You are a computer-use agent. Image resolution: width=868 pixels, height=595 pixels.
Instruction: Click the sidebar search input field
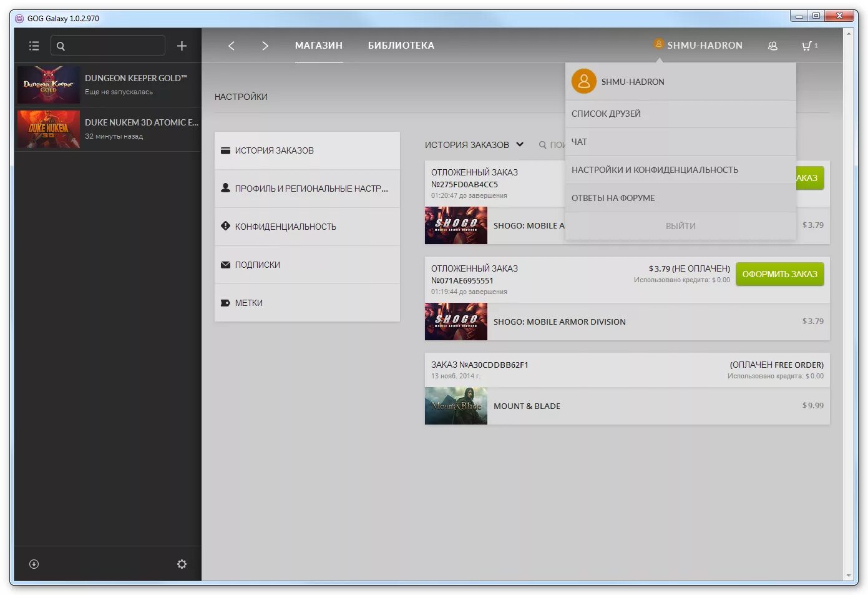[x=108, y=46]
